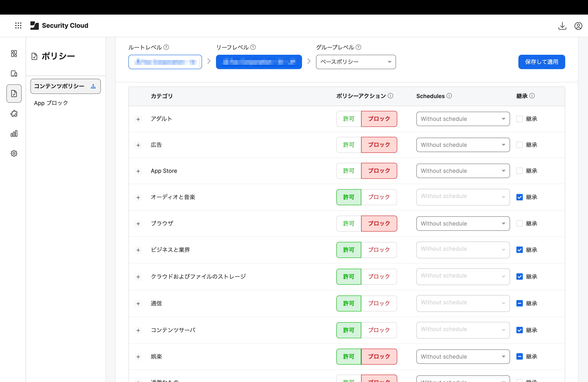Image resolution: width=588 pixels, height=382 pixels.
Task: Toggle 継承 checkbox for 通信 row
Action: click(519, 303)
